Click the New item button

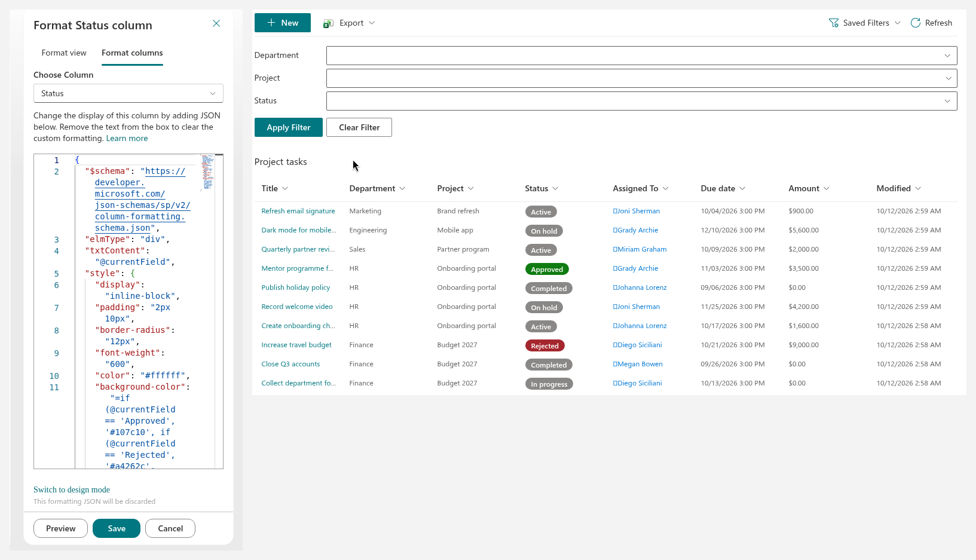point(283,23)
